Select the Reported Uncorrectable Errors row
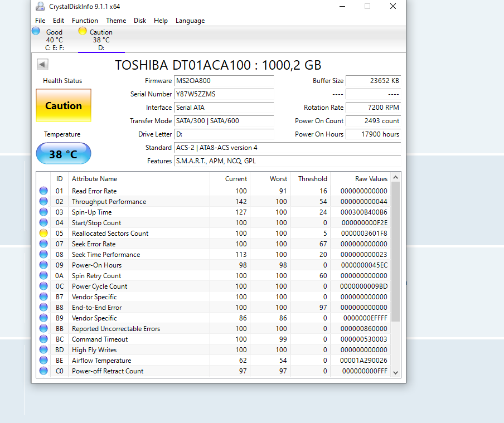Screen dimensions: 504x423 point(116,329)
